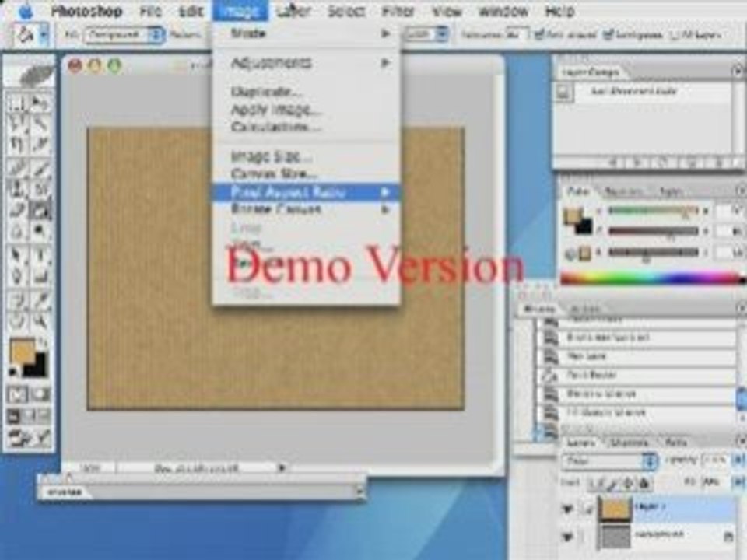Select the Shape tool
The image size is (747, 560).
(x=41, y=277)
